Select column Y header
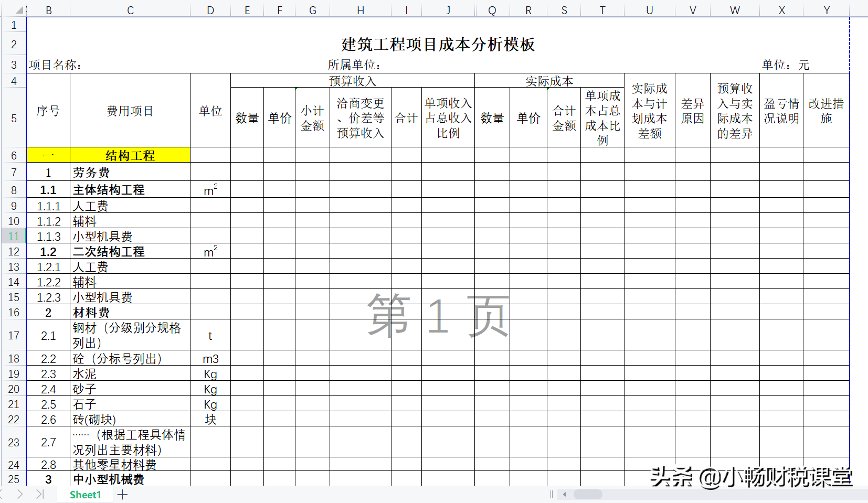 pos(827,9)
